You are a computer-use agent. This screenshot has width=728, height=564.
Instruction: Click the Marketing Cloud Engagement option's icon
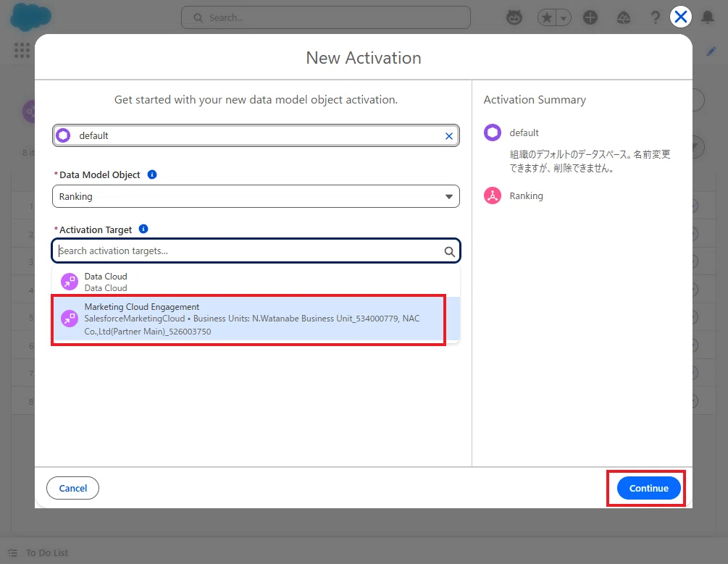click(70, 319)
